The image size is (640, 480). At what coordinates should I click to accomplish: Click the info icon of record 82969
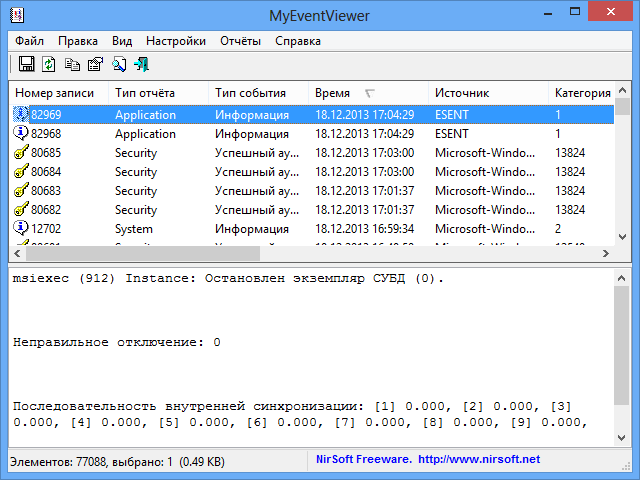pos(21,114)
